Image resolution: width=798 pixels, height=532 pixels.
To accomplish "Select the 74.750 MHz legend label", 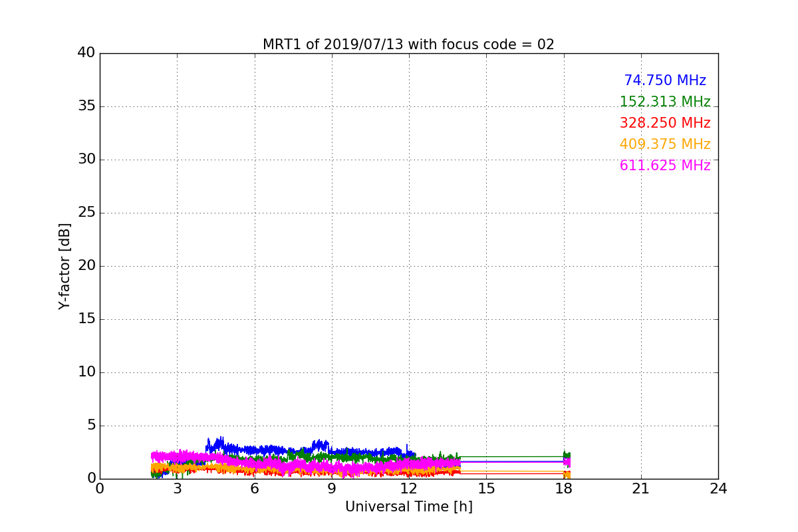I will click(665, 80).
